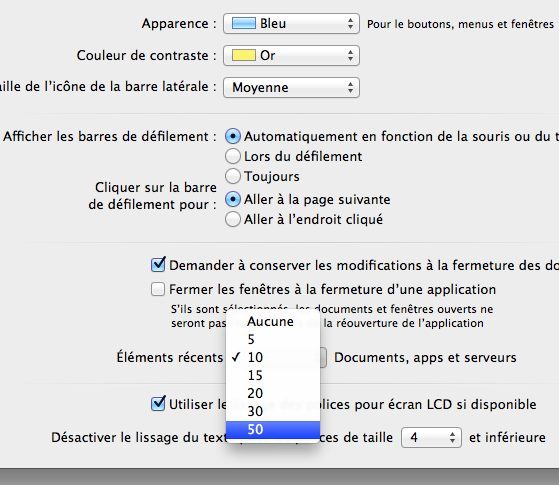The image size is (559, 485).
Task: Select Automatiquement en fonction de la souris
Action: click(233, 137)
